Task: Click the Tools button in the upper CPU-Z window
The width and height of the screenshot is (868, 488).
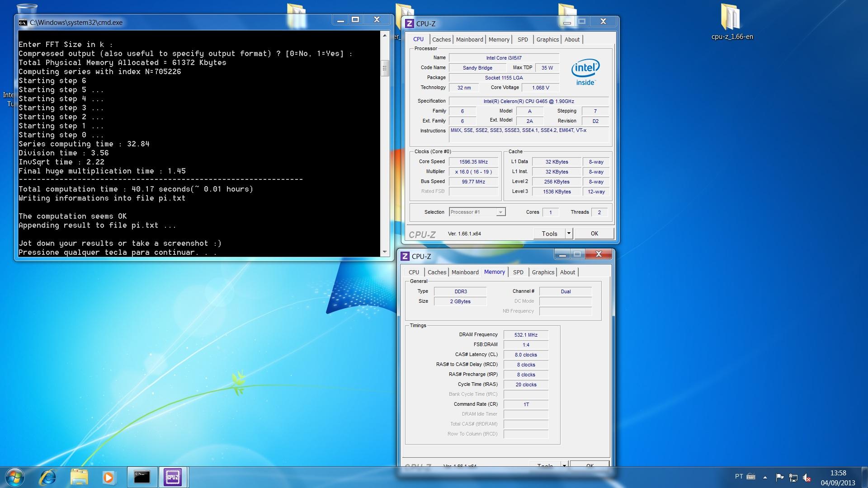Action: pyautogui.click(x=549, y=234)
